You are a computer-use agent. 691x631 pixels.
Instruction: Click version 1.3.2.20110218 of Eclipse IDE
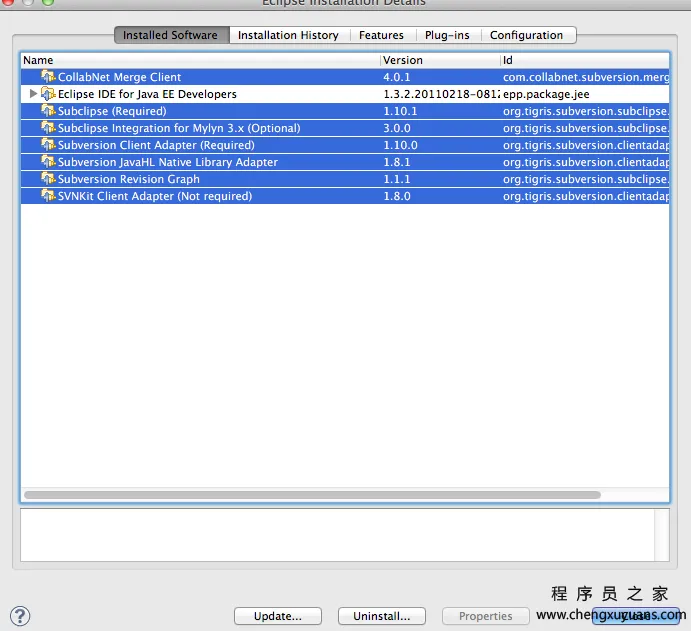point(442,94)
